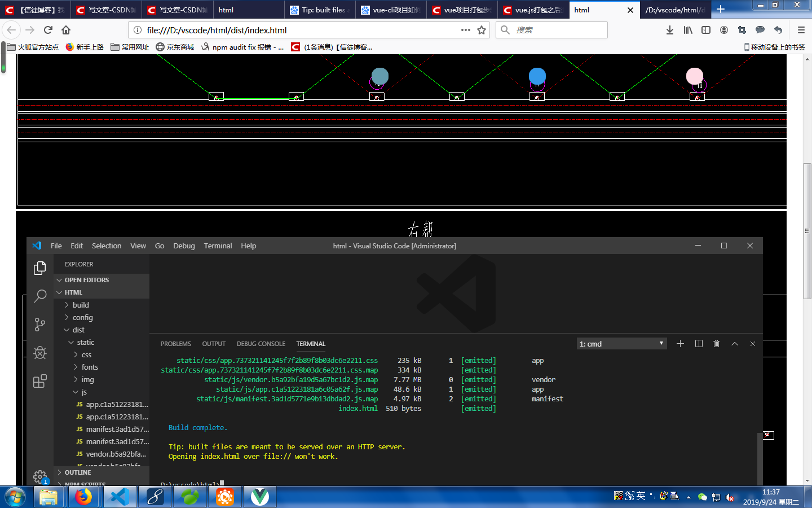Open Debug view bug icon in VS Code
This screenshot has width=812, height=508.
point(39,353)
